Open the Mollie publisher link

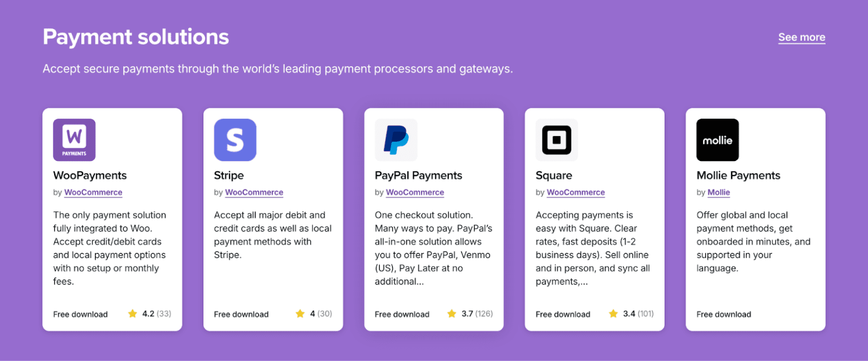pos(718,192)
